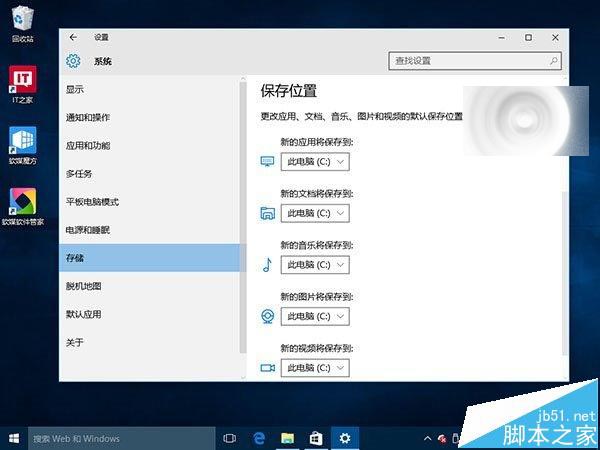Click the sidebar vertical scrollbar

[x=243, y=217]
